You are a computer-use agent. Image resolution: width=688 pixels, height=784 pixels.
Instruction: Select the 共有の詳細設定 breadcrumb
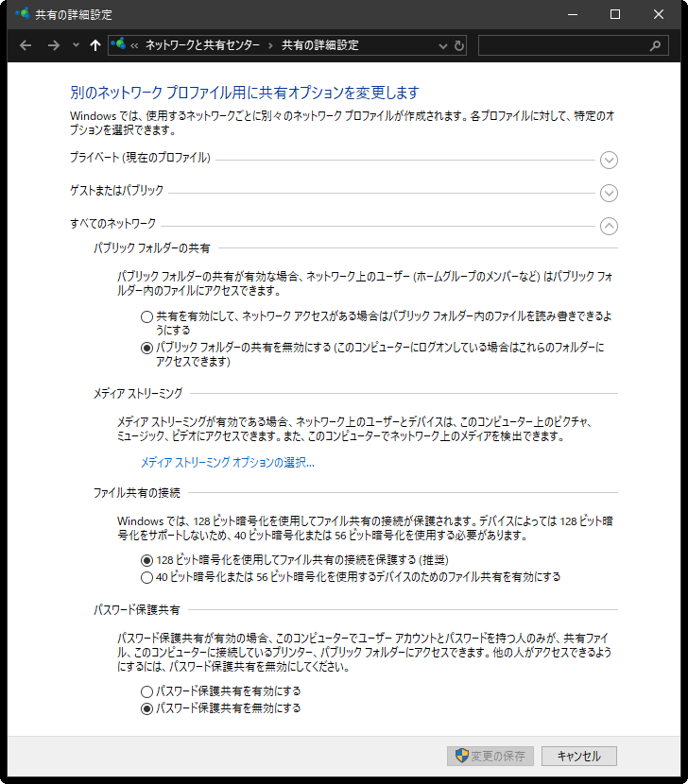tap(320, 45)
